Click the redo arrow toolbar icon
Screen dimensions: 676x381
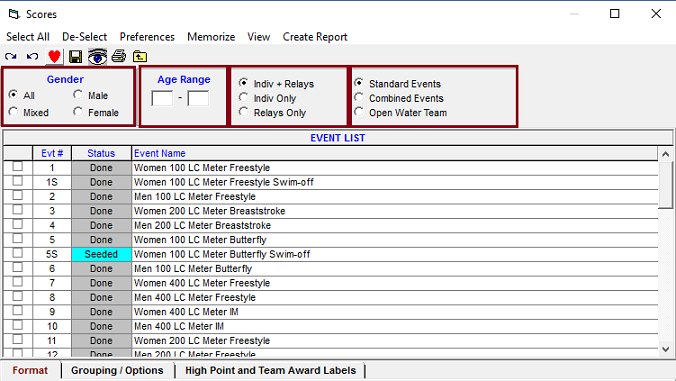tap(11, 56)
